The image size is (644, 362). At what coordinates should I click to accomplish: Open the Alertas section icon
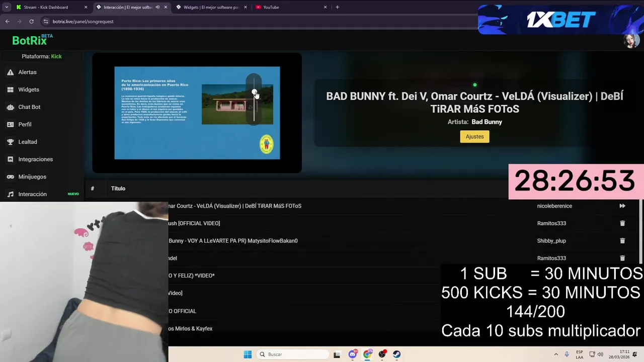point(10,72)
